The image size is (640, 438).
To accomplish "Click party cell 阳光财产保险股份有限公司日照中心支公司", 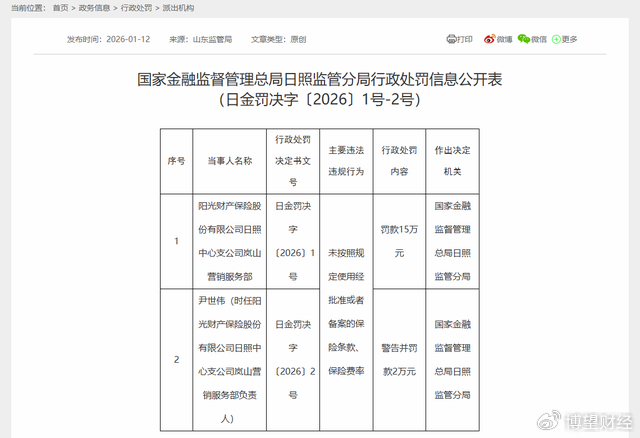I will [x=230, y=241].
